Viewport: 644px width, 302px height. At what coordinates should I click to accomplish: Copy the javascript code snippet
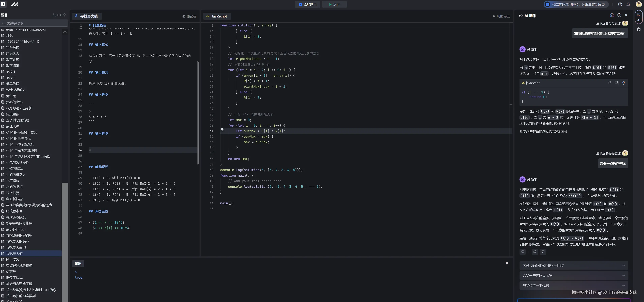click(609, 83)
